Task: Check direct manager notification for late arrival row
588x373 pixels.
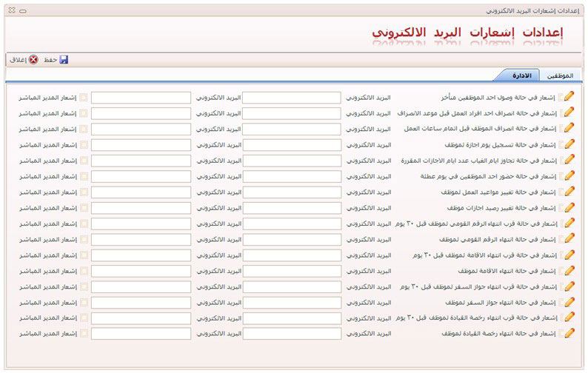Action: pyautogui.click(x=83, y=98)
